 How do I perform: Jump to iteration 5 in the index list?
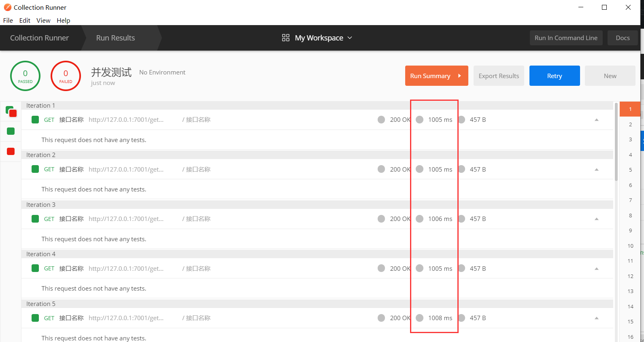tap(630, 170)
